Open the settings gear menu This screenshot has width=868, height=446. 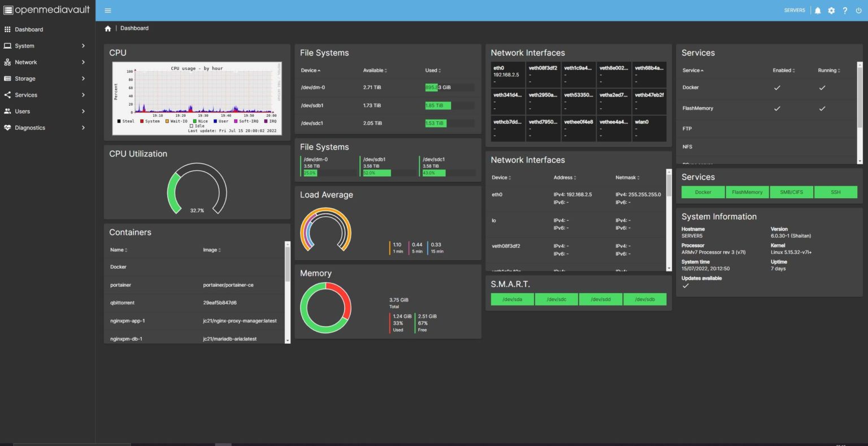coord(831,10)
